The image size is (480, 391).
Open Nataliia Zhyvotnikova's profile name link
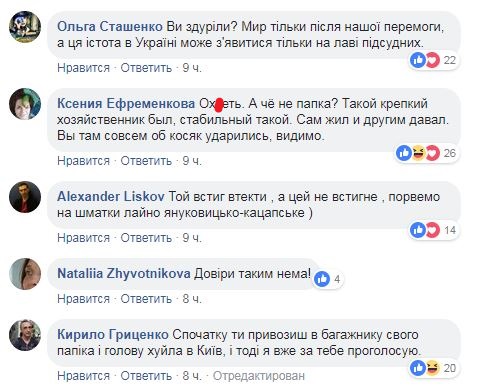[x=124, y=274]
